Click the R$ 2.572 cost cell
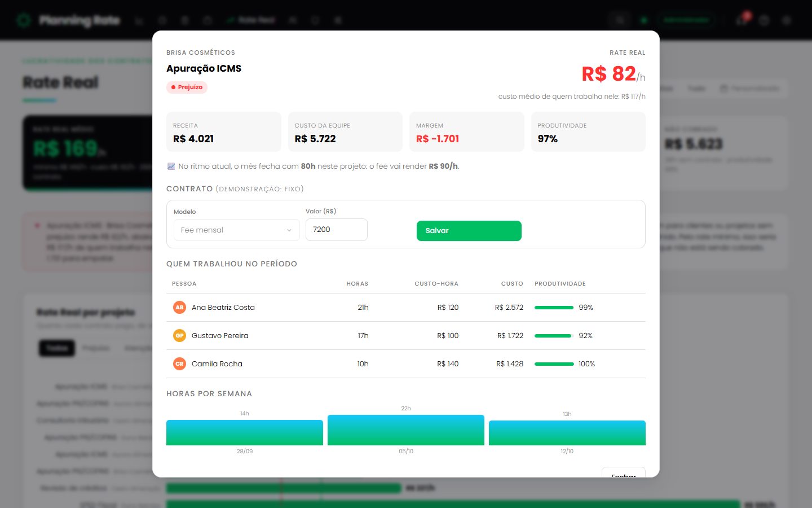The height and width of the screenshot is (508, 812). click(x=509, y=308)
